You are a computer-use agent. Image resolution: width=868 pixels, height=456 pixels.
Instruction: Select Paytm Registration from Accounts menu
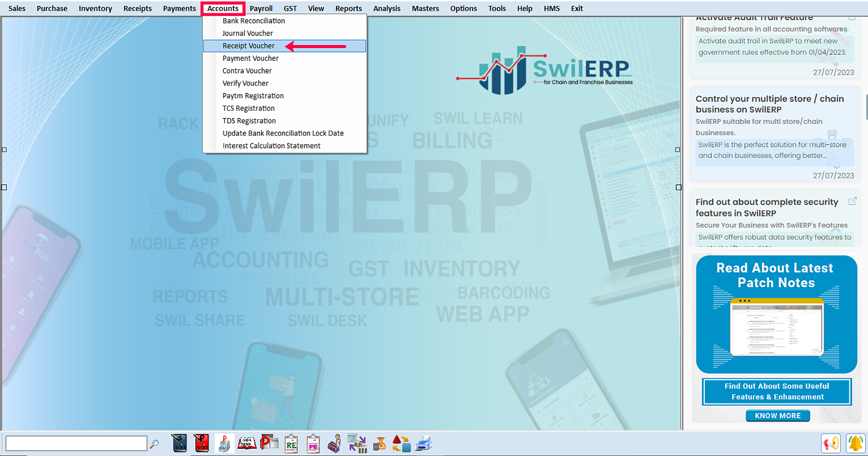(285, 96)
